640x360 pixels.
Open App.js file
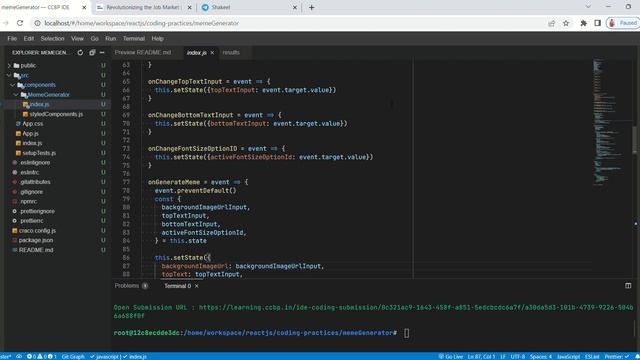(30, 133)
